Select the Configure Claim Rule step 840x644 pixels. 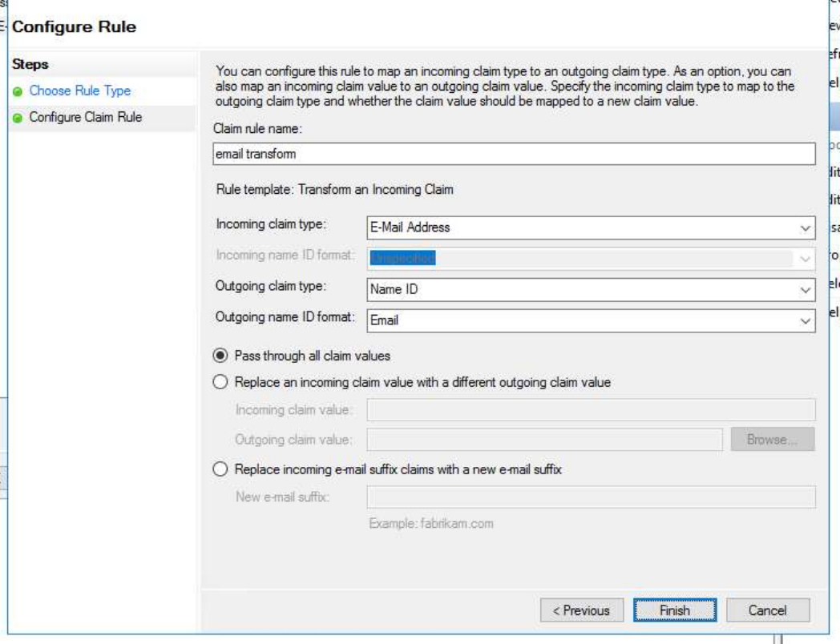[x=85, y=118]
